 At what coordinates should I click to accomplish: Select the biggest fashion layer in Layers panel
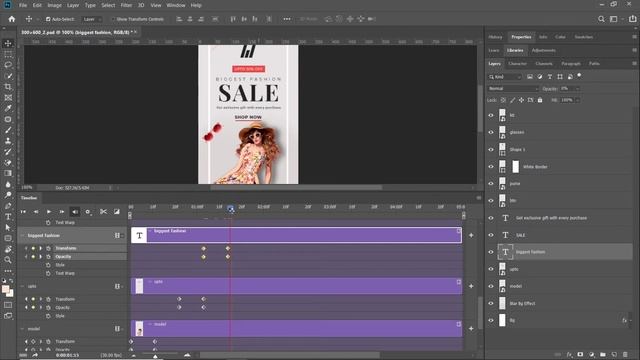coord(564,252)
